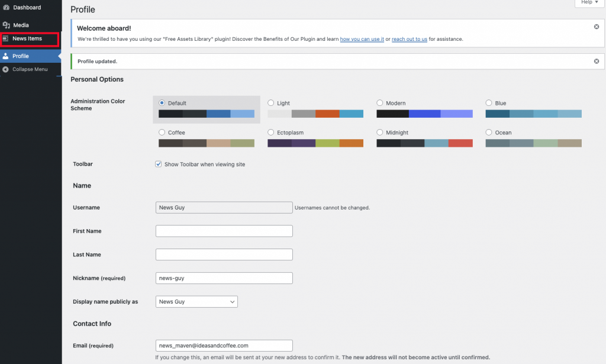Viewport: 606px width, 364px height.
Task: Click the Dashboard gauge icon in sidebar
Action: click(x=6, y=8)
